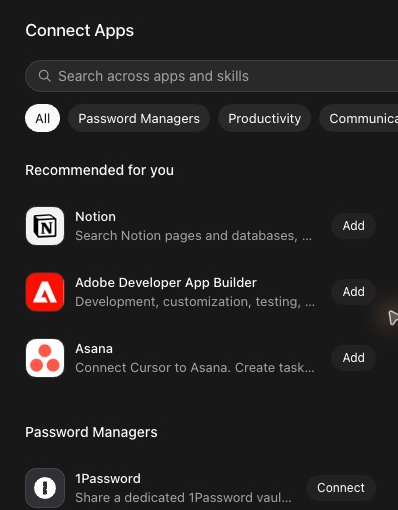398x510 pixels.
Task: Focus the search apps and skills field
Action: (212, 76)
